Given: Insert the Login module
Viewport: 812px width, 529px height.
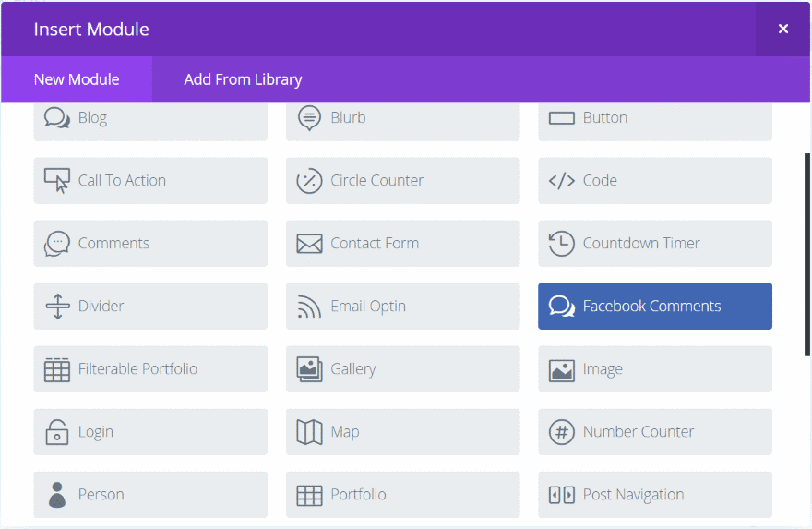Looking at the screenshot, I should (150, 432).
